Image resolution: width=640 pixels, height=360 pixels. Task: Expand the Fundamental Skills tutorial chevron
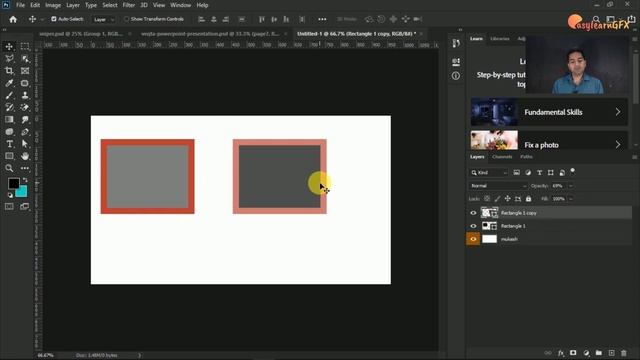click(x=618, y=112)
